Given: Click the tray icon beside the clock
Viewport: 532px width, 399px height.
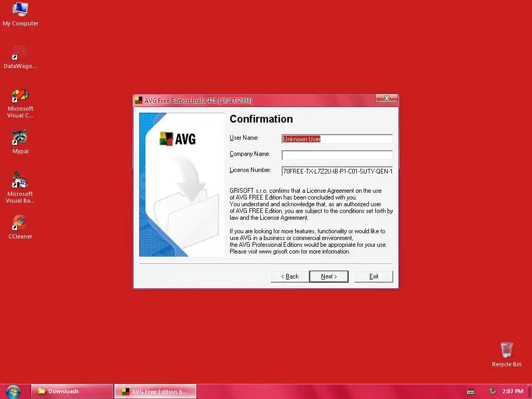Looking at the screenshot, I should pyautogui.click(x=493, y=392).
